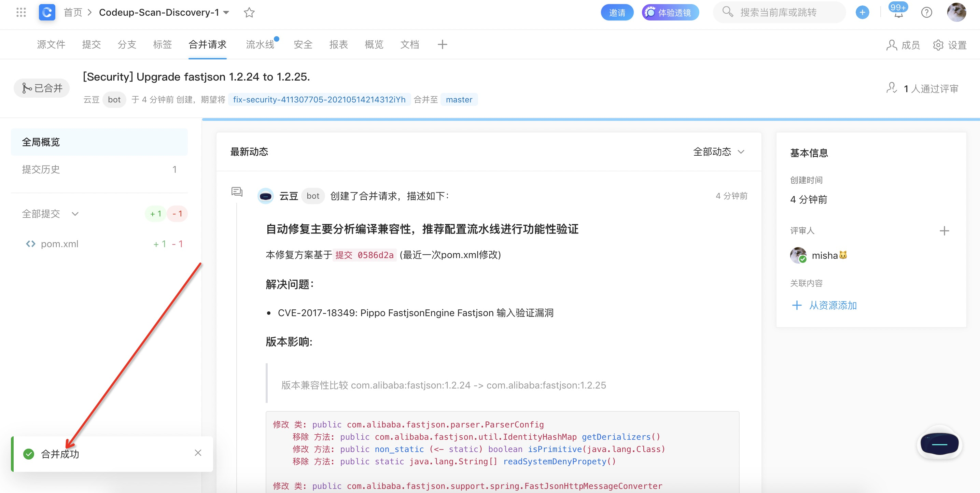The width and height of the screenshot is (980, 493).
Task: Add a new tab with plus icon
Action: [x=442, y=44]
